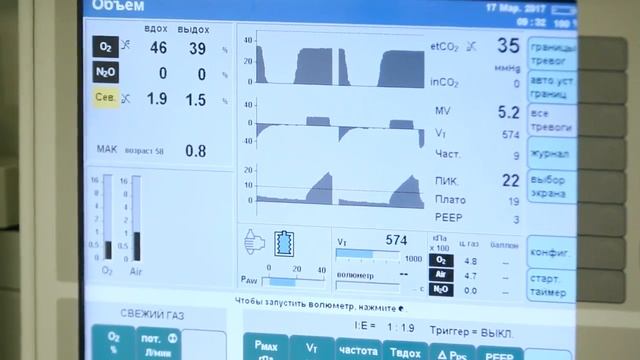Image resolution: width=640 pixels, height=360 pixels.
Task: Tap the Air supply pressure label
Action: coord(441,275)
